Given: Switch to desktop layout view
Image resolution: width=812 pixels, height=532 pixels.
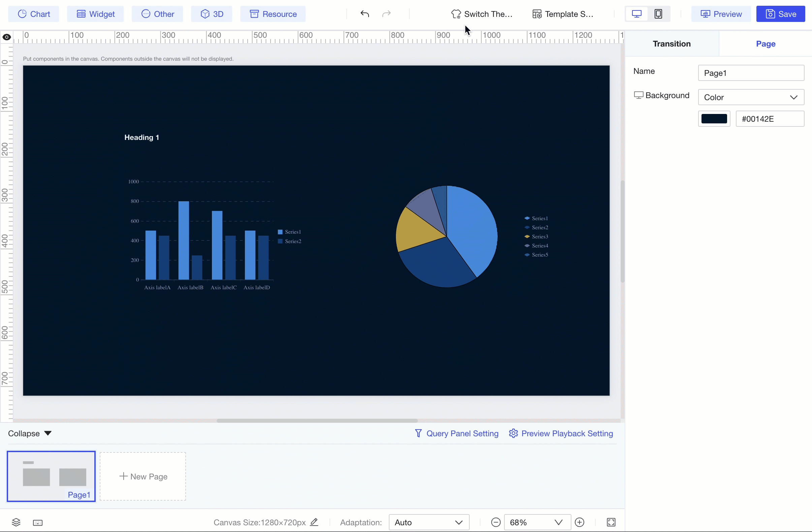Looking at the screenshot, I should [x=637, y=14].
